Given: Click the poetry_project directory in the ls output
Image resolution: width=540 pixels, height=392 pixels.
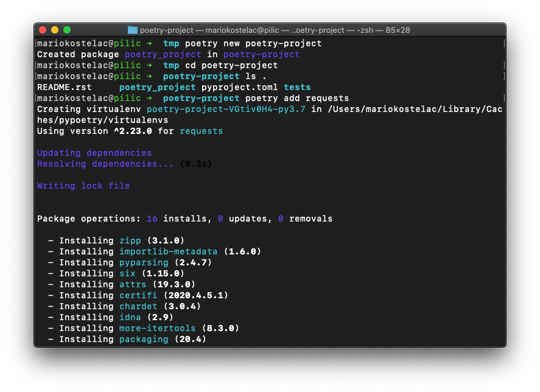Looking at the screenshot, I should tap(158, 88).
